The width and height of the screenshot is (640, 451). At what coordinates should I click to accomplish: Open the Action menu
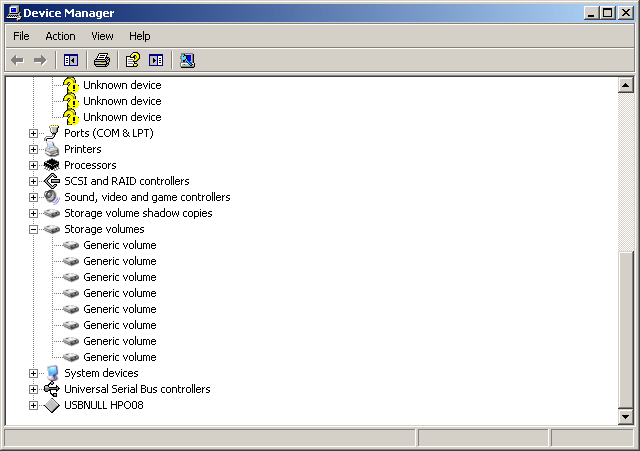coord(60,36)
